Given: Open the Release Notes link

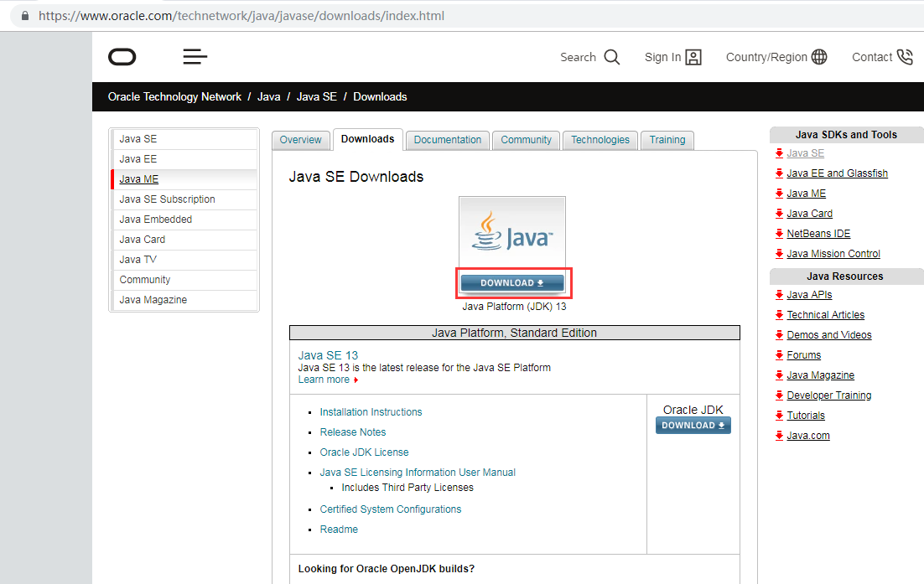Looking at the screenshot, I should [x=352, y=432].
